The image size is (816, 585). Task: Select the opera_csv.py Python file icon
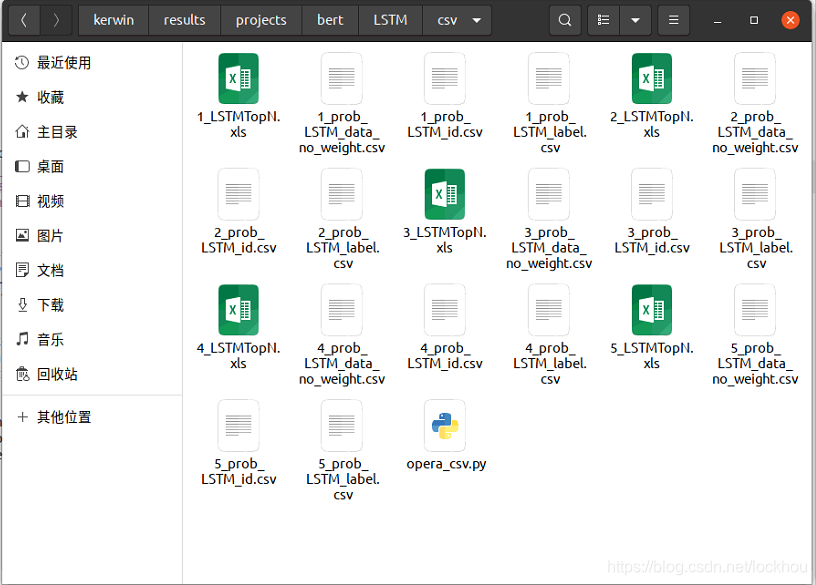pyautogui.click(x=444, y=425)
